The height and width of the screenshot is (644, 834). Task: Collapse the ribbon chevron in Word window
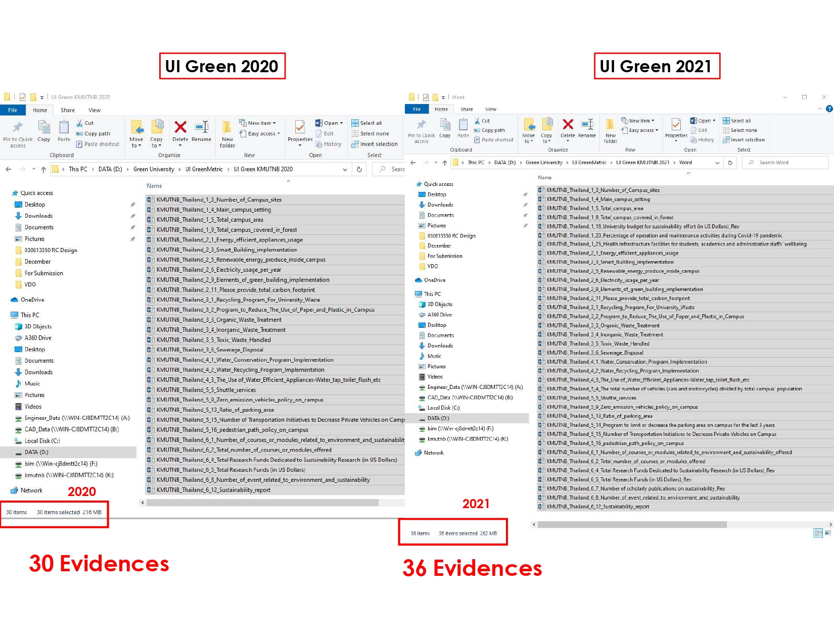[x=820, y=109]
